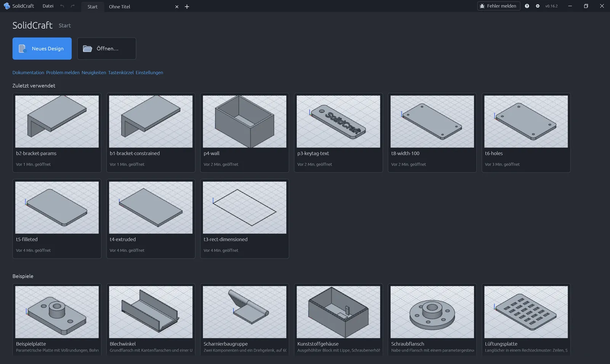610x364 pixels.
Task: Click the SolidCraft logo icon
Action: click(7, 6)
